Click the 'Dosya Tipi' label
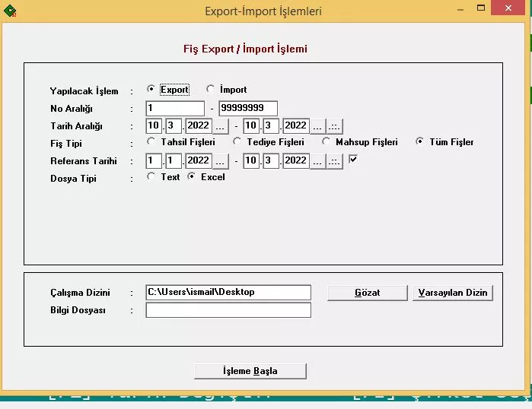Viewport: 532px width, 409px height. point(73,178)
